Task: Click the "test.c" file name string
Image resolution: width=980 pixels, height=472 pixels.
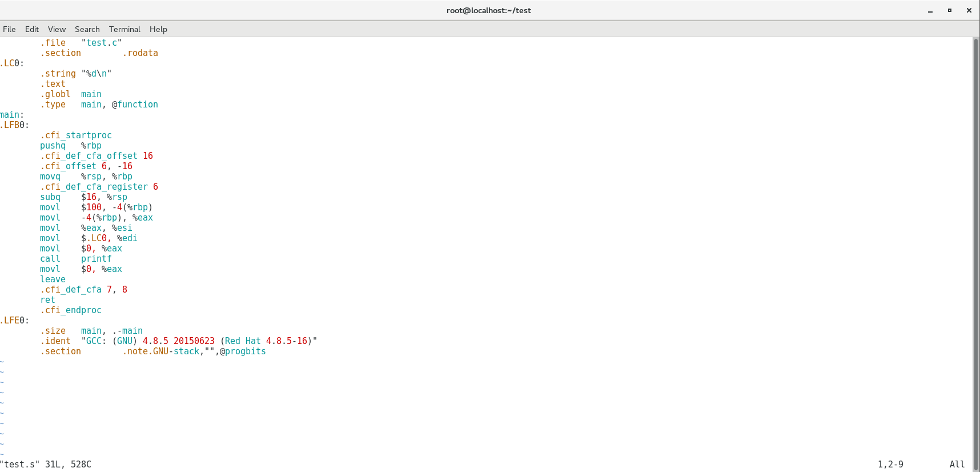Action: pyautogui.click(x=102, y=43)
